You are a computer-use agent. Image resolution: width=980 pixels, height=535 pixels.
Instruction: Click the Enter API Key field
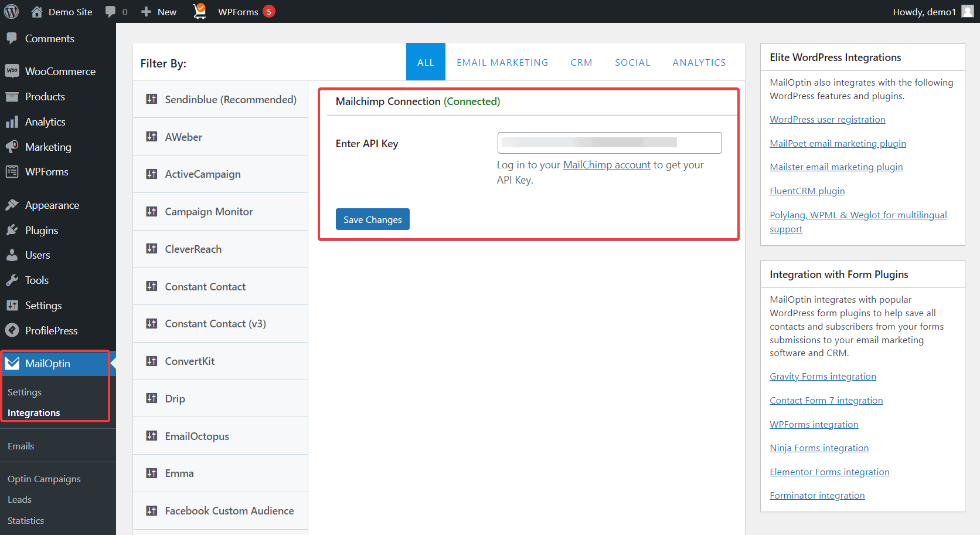click(610, 143)
